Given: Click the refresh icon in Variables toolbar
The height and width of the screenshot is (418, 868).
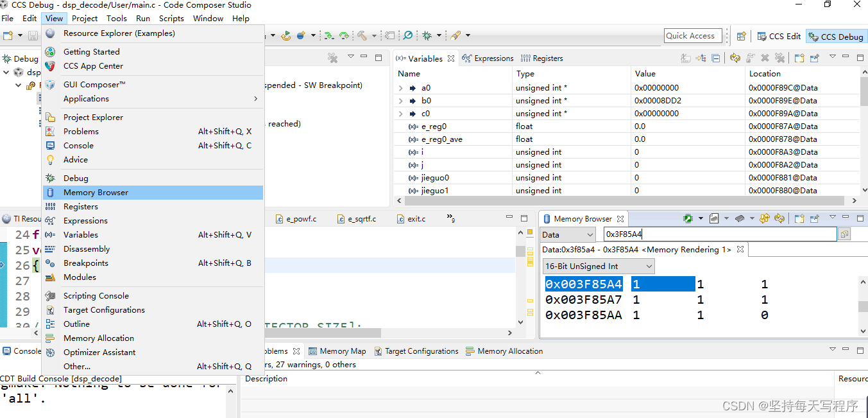Looking at the screenshot, I should click(735, 58).
